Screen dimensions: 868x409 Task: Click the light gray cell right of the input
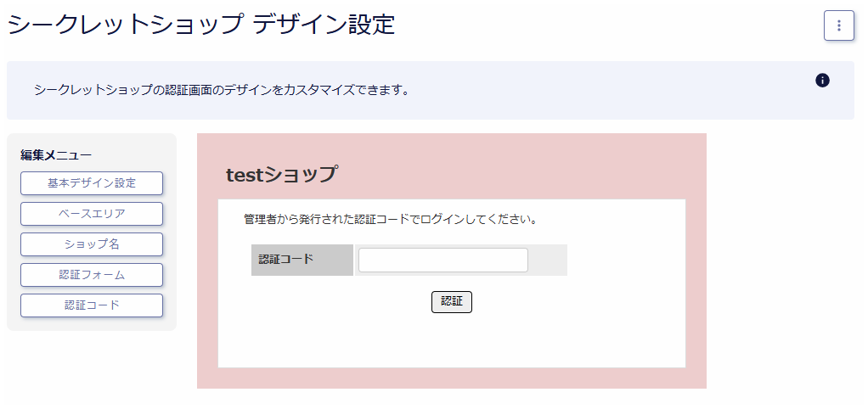[x=548, y=261]
